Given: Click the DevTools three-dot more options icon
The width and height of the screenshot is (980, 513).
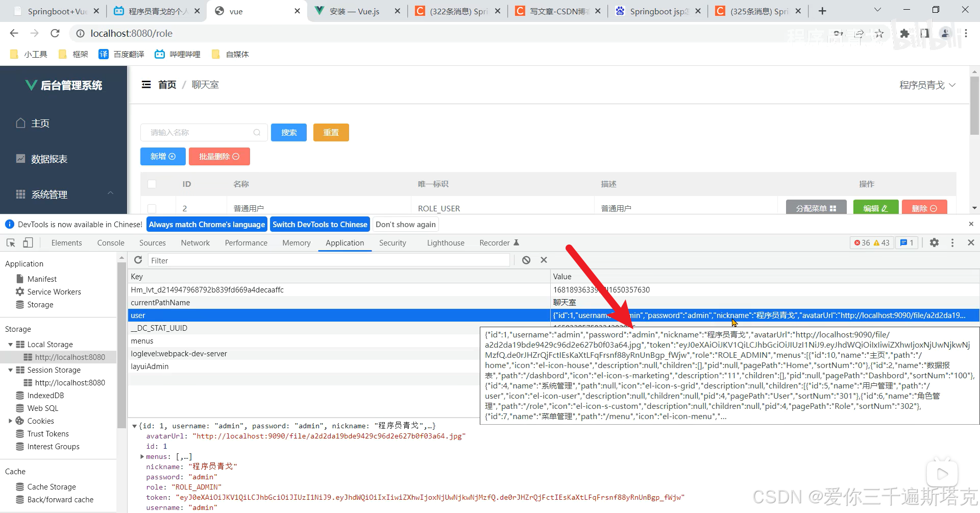Looking at the screenshot, I should pyautogui.click(x=952, y=242).
